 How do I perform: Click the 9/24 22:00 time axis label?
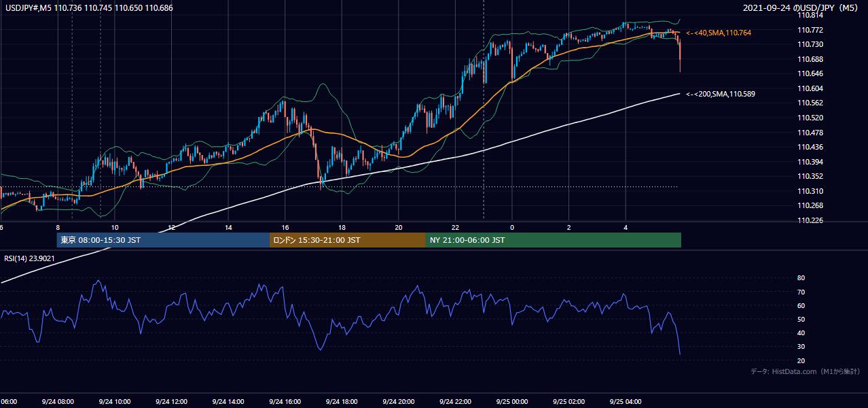455,402
